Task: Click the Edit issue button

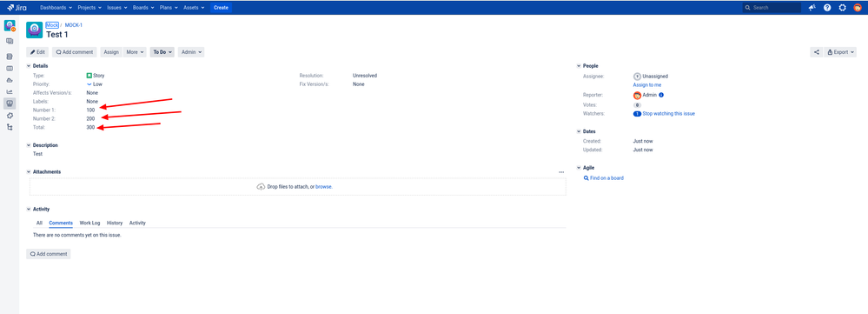Action: (x=37, y=52)
